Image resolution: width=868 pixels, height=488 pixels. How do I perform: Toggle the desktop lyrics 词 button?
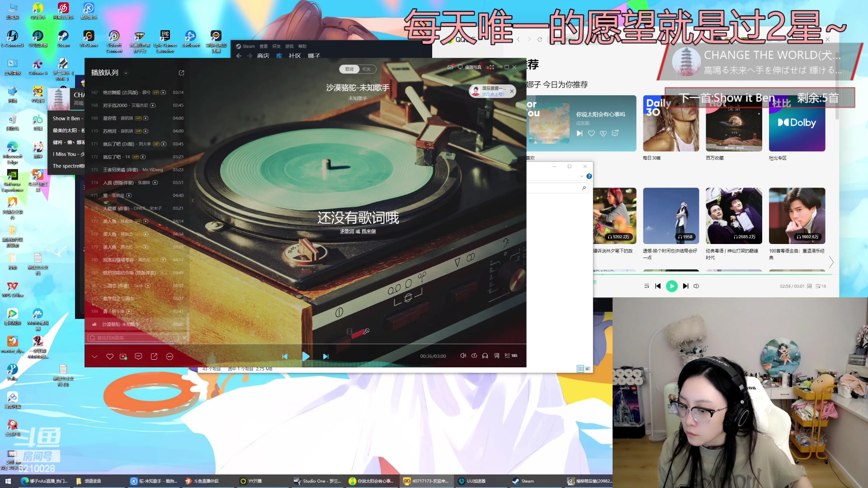[x=496, y=356]
